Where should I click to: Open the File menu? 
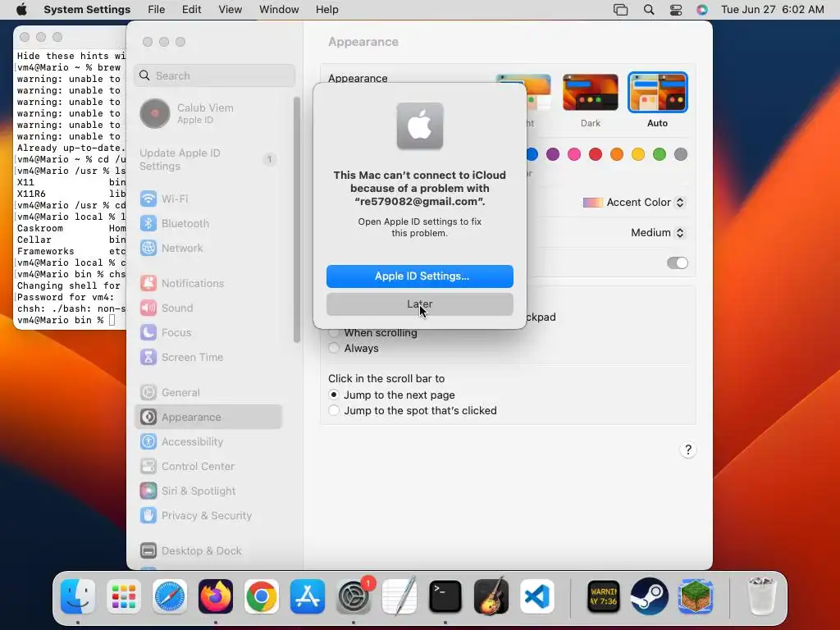coord(157,10)
